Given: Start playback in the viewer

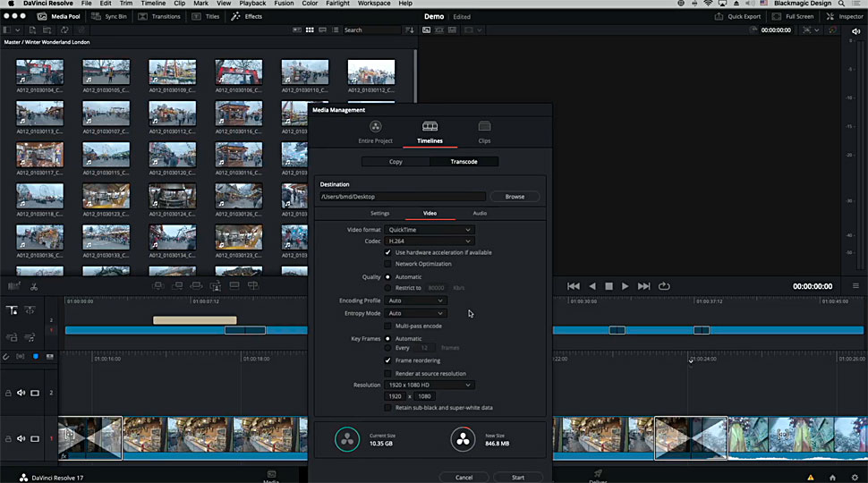Looking at the screenshot, I should click(x=625, y=286).
